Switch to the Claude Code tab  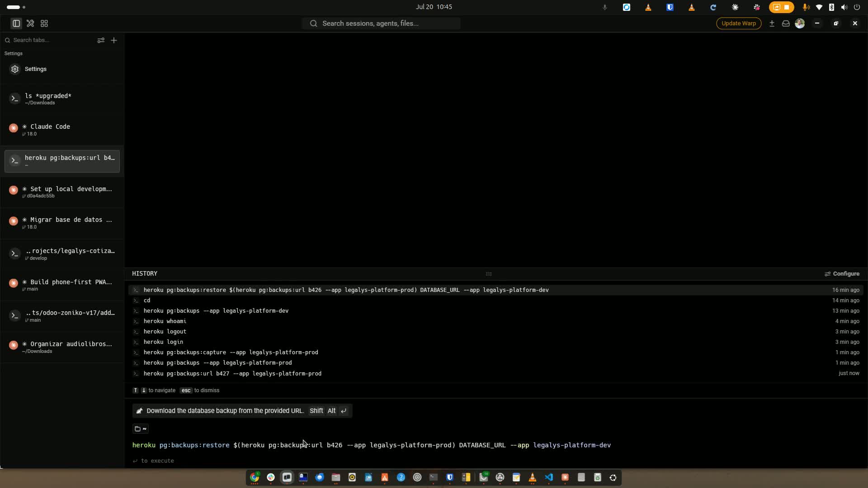pyautogui.click(x=62, y=130)
